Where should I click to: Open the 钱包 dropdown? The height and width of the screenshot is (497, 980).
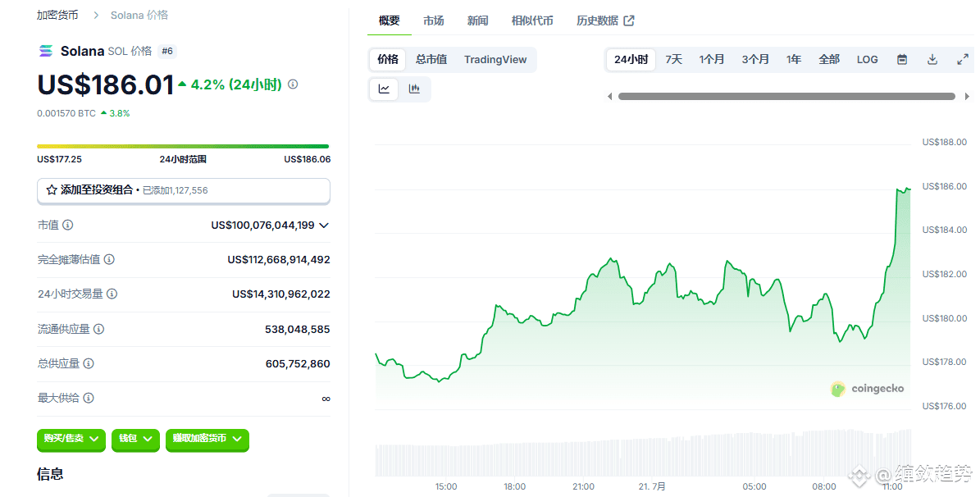coord(135,439)
